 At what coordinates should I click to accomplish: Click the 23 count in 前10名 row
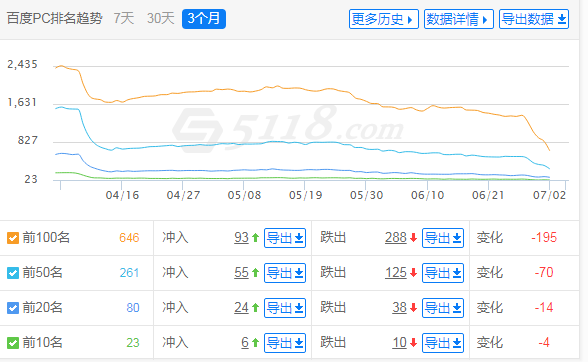click(x=133, y=343)
